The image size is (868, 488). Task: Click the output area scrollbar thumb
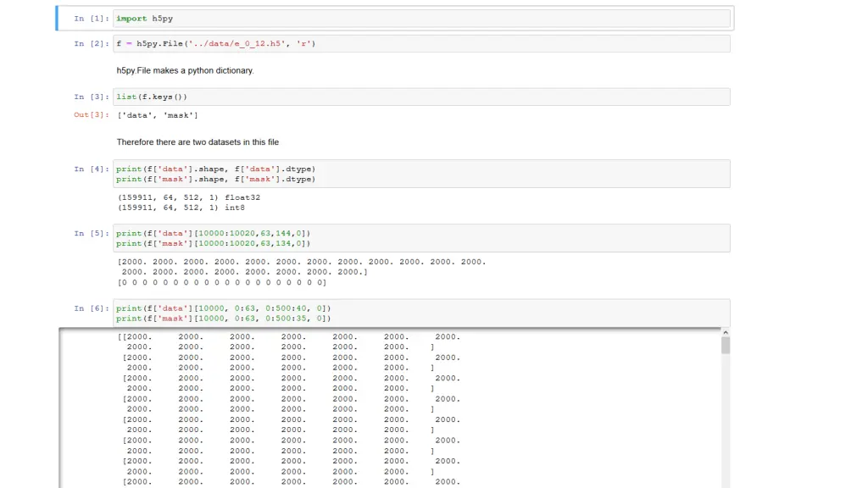click(x=726, y=346)
